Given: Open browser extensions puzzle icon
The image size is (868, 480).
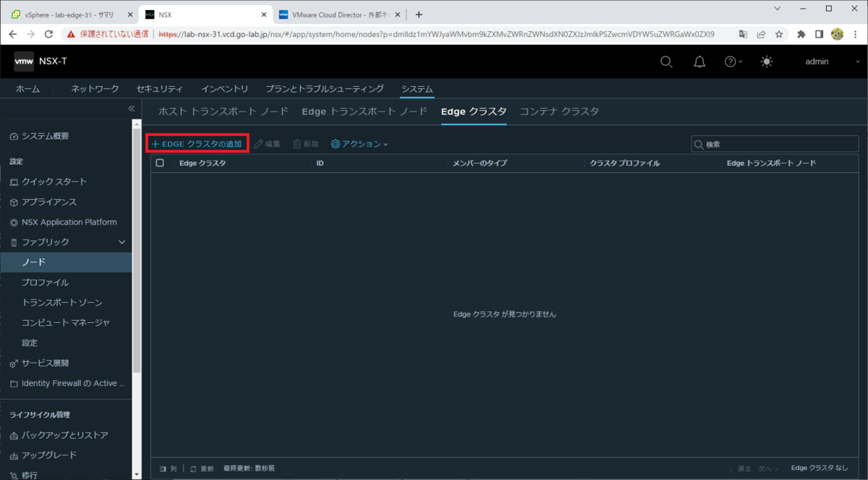Looking at the screenshot, I should 801,34.
